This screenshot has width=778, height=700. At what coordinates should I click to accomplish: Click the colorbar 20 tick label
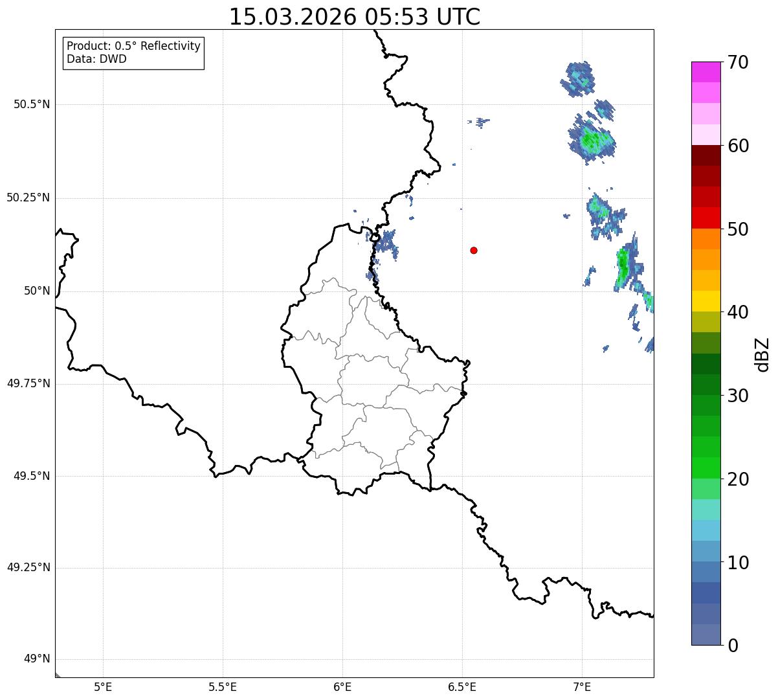(738, 479)
